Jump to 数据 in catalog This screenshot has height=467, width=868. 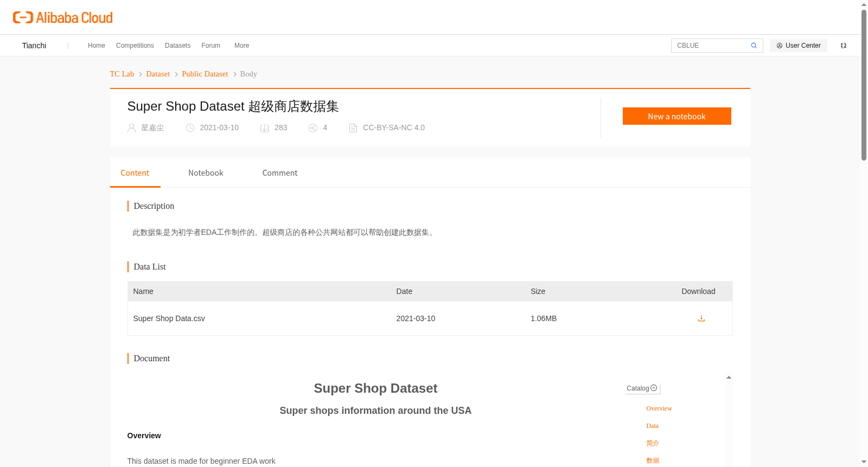click(653, 460)
